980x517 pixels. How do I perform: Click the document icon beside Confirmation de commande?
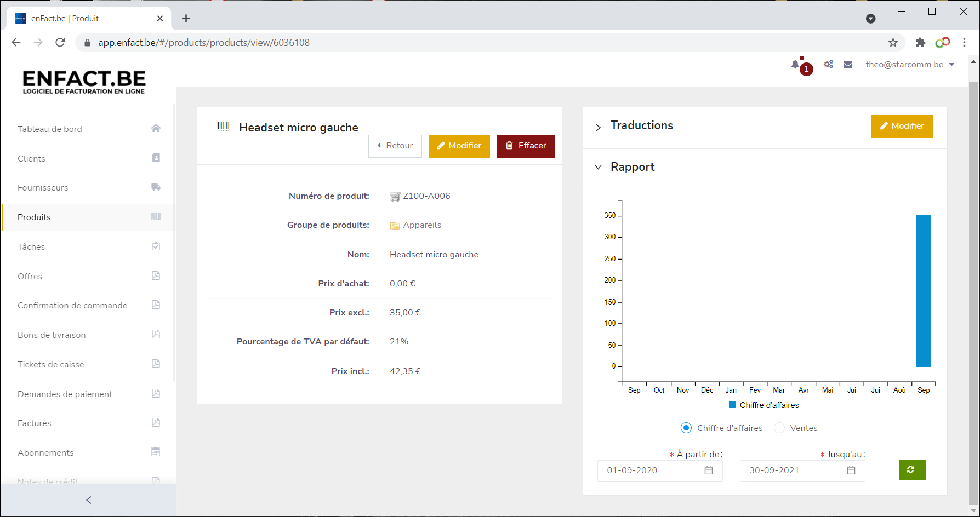pos(156,305)
